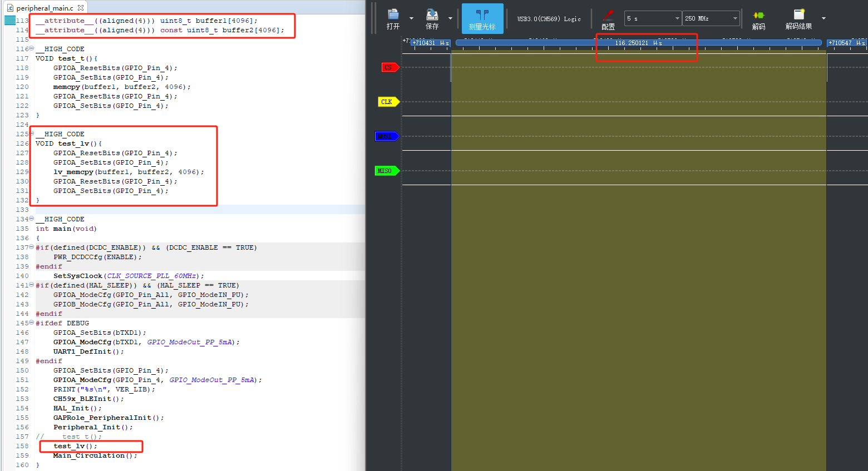868x471 pixels.
Task: Collapse the #ifdef DEBUG fold at line 145
Action: pos(32,323)
